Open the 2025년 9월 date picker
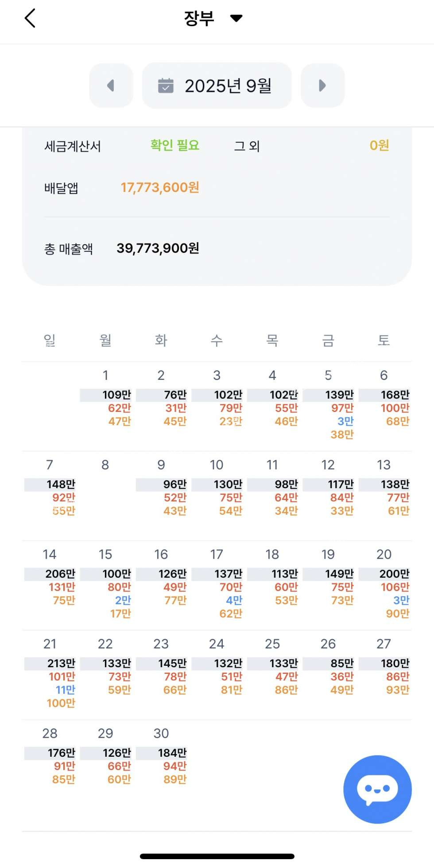 click(x=217, y=86)
